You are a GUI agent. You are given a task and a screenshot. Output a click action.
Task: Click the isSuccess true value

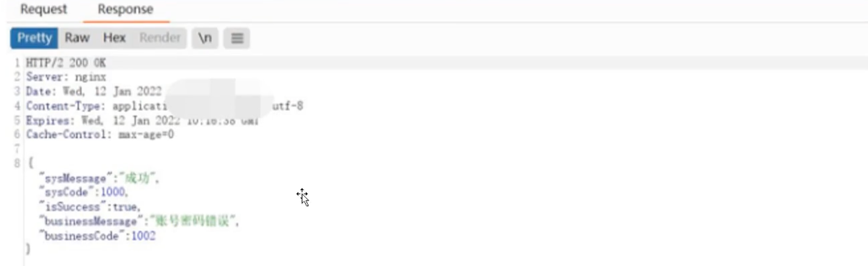(x=125, y=207)
